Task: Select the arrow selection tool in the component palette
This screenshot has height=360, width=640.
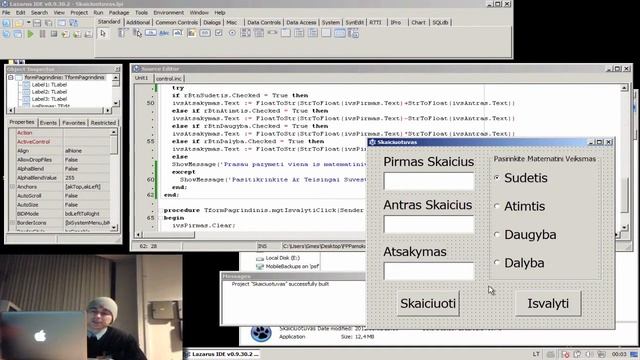Action: [103, 33]
